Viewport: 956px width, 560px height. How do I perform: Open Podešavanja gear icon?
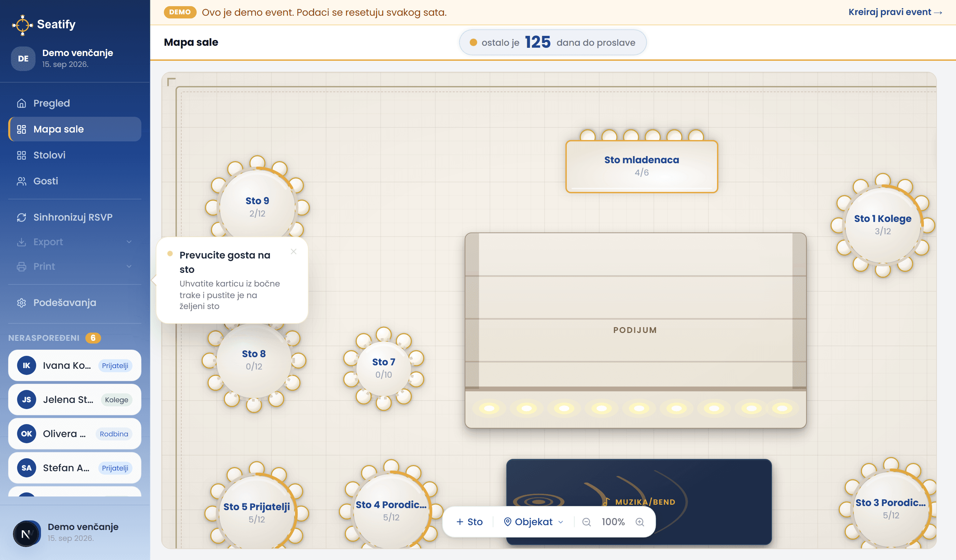click(22, 303)
